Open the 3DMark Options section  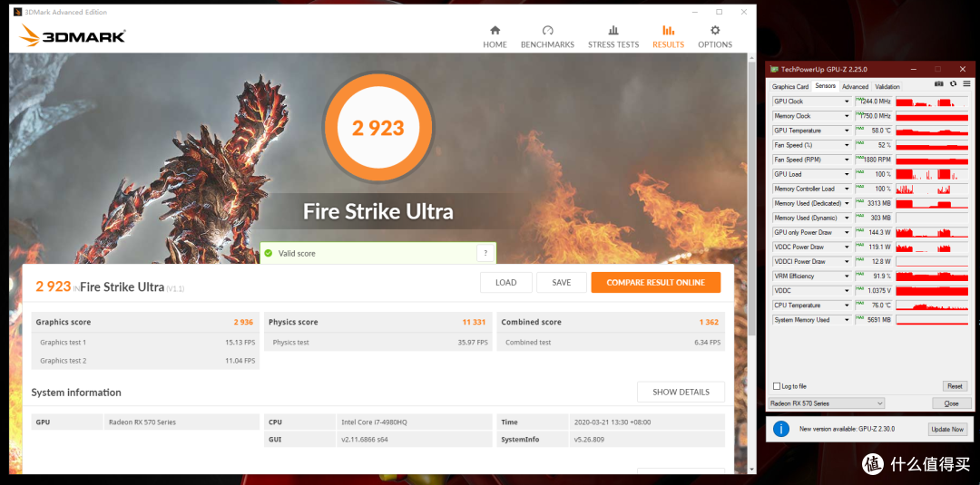click(x=715, y=37)
